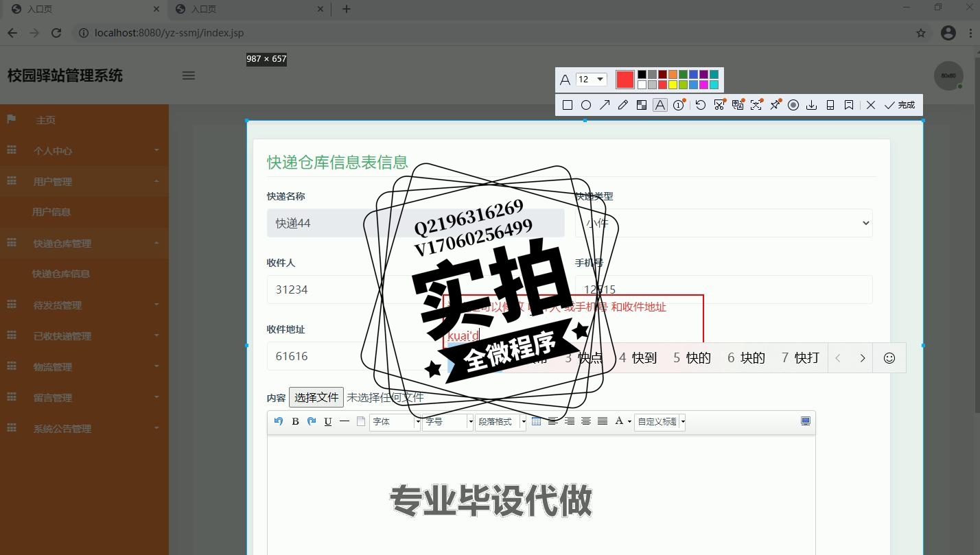Expand the 待发货管理 sidebar menu
The width and height of the screenshot is (980, 555).
(84, 305)
